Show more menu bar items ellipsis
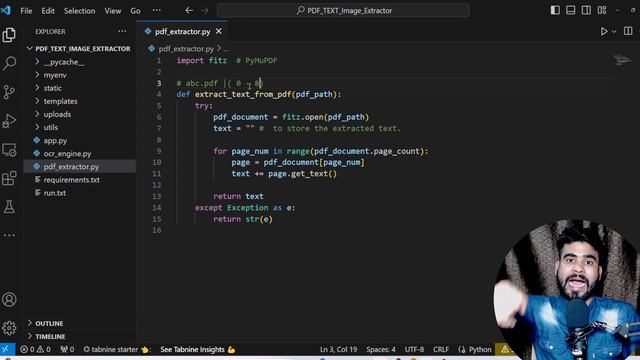 (x=157, y=11)
